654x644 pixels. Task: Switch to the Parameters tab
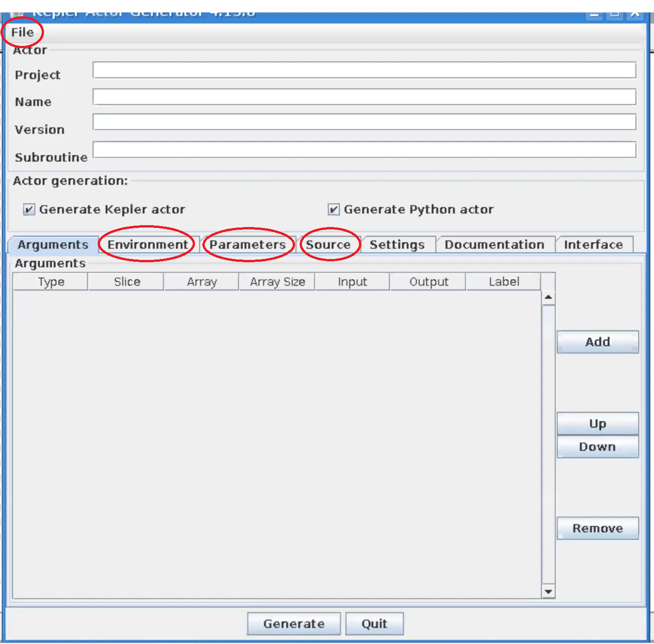247,245
